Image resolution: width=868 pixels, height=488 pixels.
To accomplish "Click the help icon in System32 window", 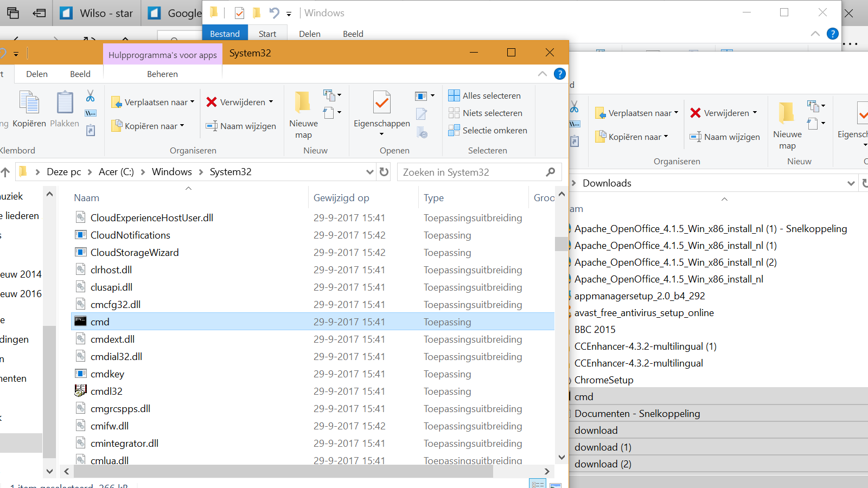I will [x=560, y=74].
